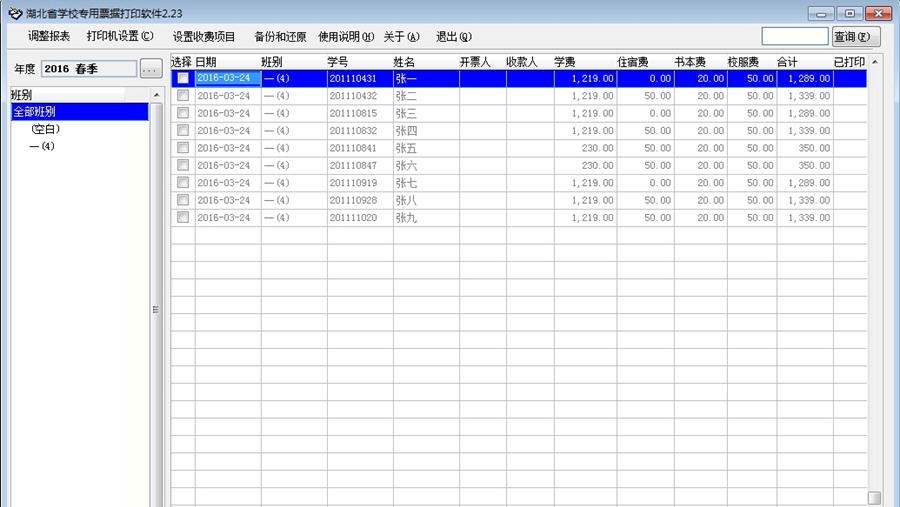The image size is (900, 507).
Task: Select class 一(4) in left tree
Action: [x=42, y=146]
